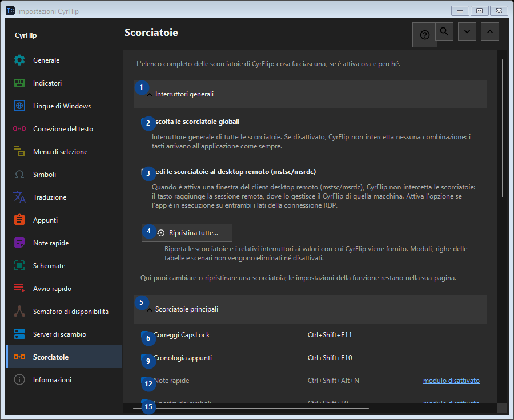The image size is (514, 420).
Task: Open the Server di scambio page
Action: pos(64,334)
